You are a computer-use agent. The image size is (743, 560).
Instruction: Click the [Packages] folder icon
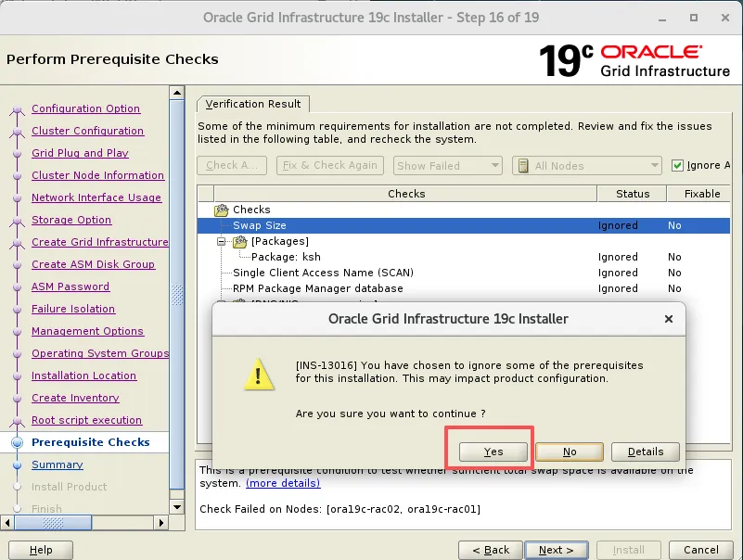pyautogui.click(x=239, y=242)
